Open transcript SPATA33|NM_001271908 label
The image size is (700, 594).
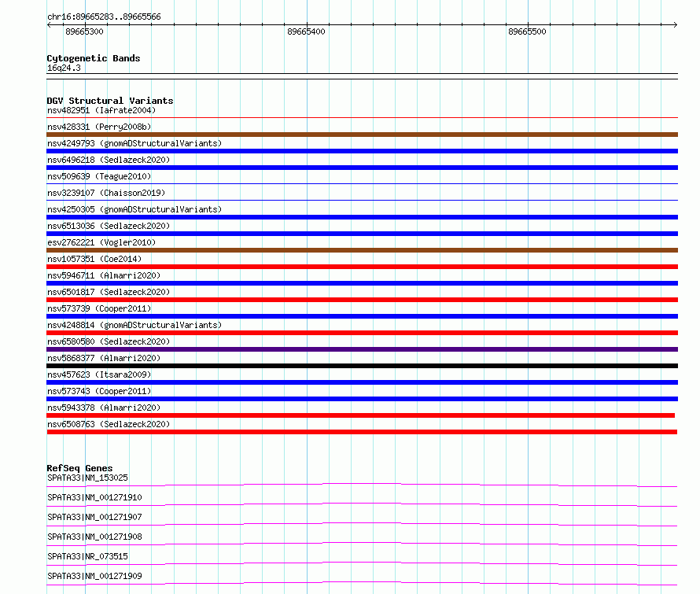click(x=94, y=537)
